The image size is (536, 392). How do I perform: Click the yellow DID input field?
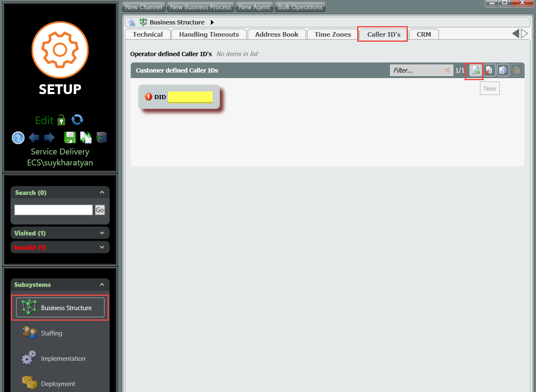pyautogui.click(x=190, y=97)
